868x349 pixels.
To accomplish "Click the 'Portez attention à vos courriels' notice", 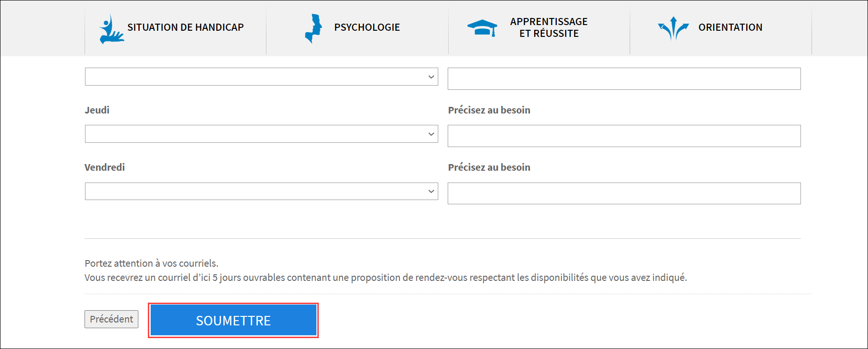I will click(152, 263).
